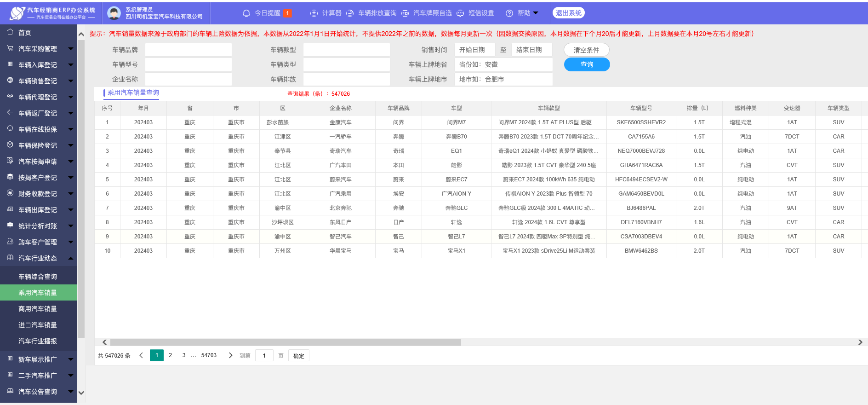Click the 统计分析对账 sidebar icon
Screen dimensions: 868x405
tap(10, 226)
